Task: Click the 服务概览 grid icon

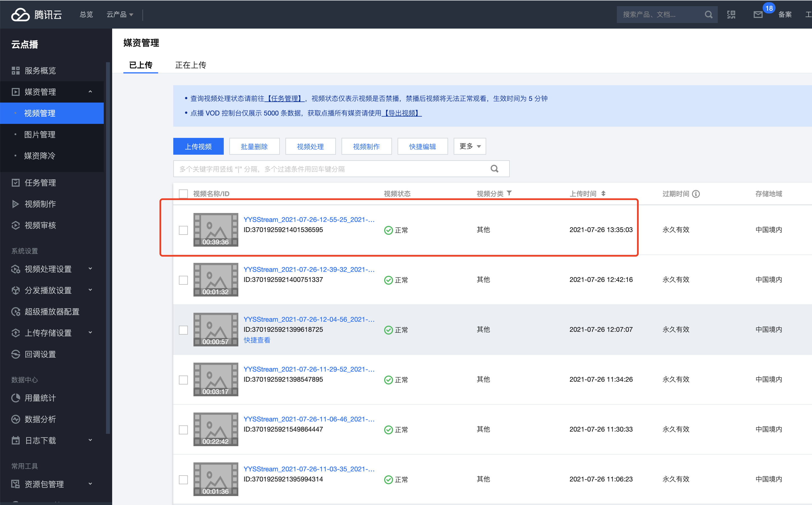Action: point(16,70)
